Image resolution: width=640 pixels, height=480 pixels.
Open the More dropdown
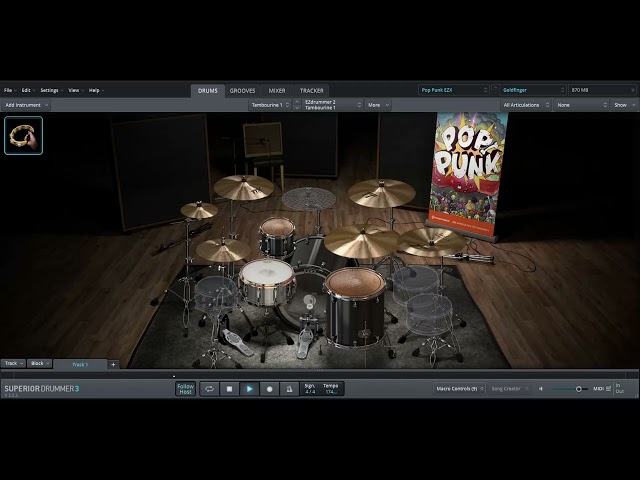(x=378, y=105)
